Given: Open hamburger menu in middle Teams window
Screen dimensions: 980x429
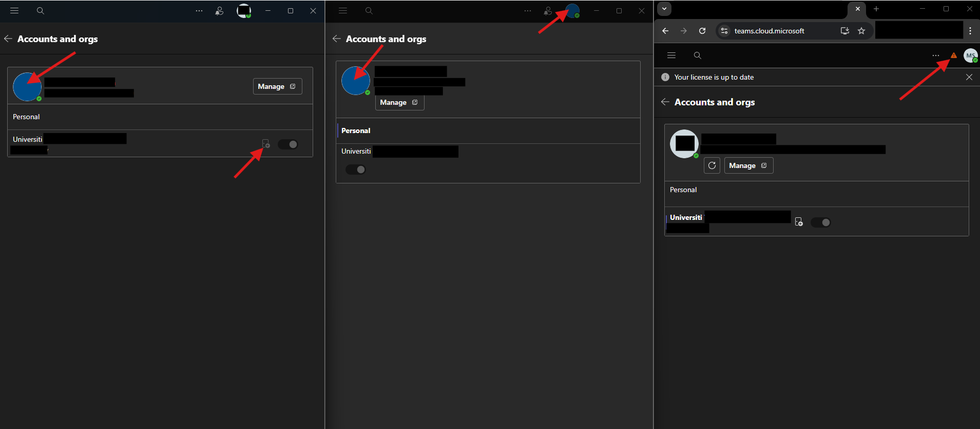Looking at the screenshot, I should 343,11.
